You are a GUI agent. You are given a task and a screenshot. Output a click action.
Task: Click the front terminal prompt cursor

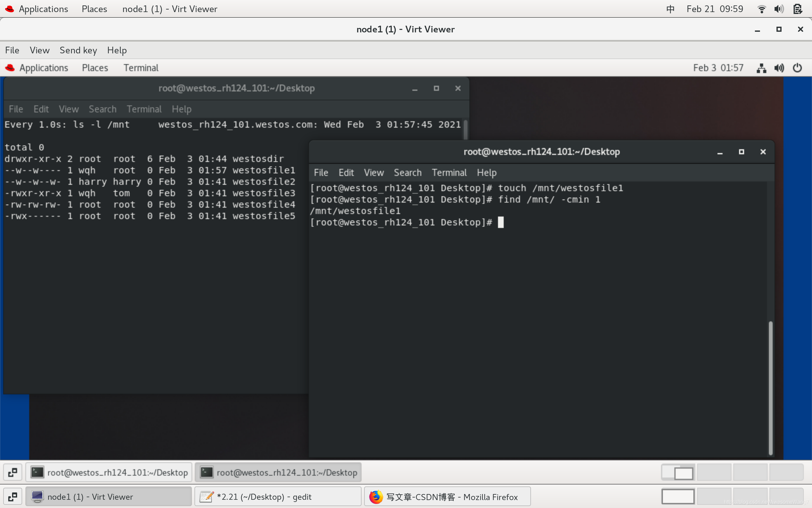tap(501, 223)
